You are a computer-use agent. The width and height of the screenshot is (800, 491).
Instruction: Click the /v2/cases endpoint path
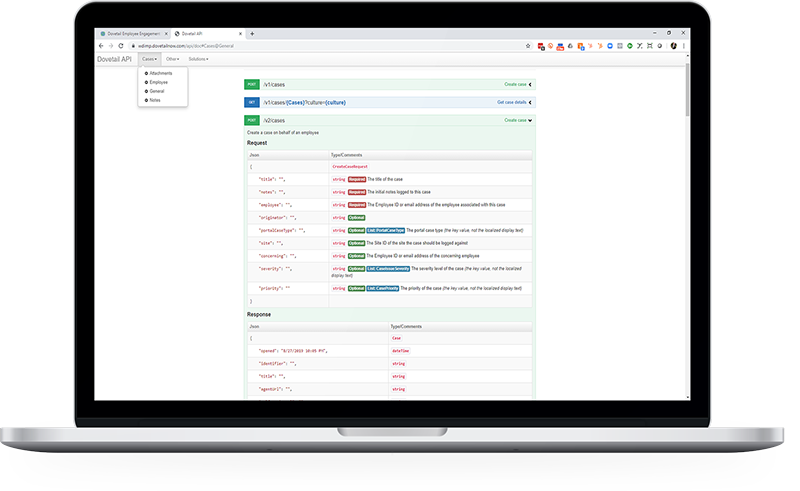(274, 120)
